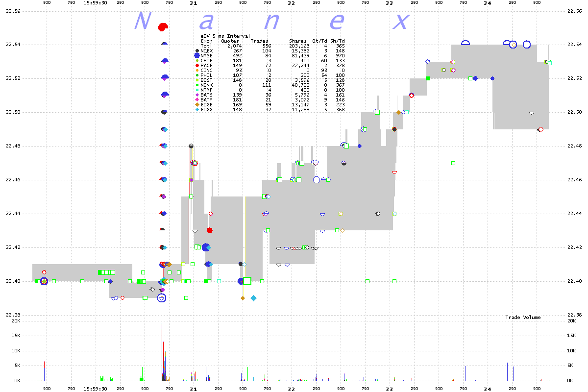Click the 'Trade Volume' panel label
Screen dimensions: 588x392
point(523,318)
